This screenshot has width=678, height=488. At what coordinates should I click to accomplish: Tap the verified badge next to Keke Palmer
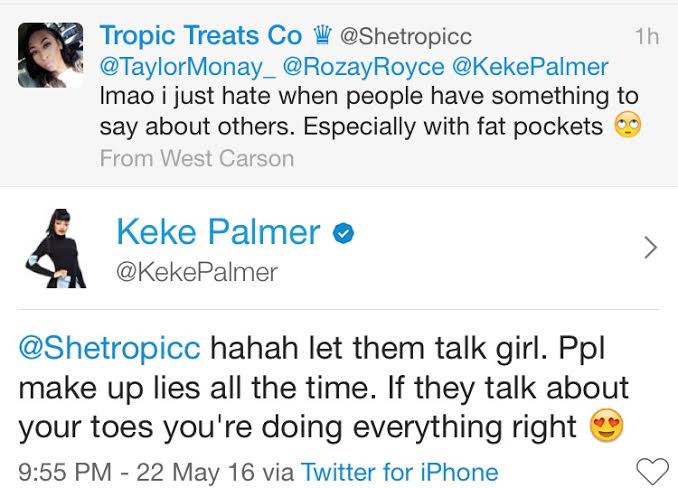tap(344, 233)
